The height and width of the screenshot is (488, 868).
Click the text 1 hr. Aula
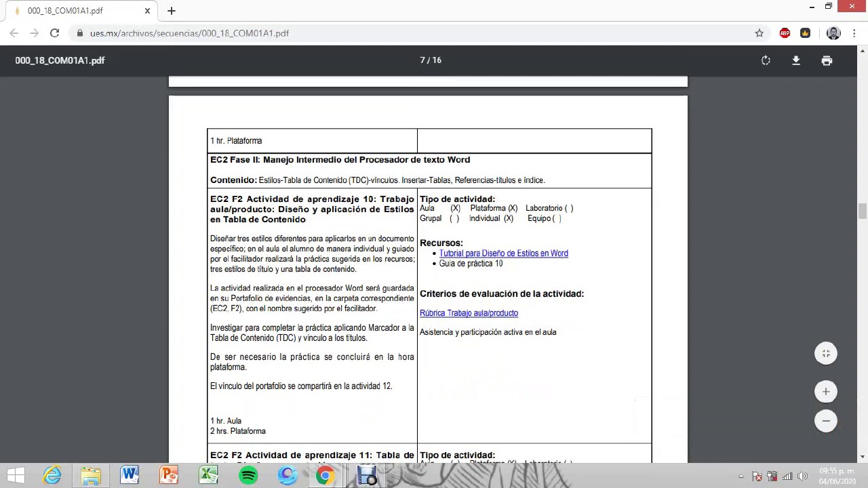[226, 421]
